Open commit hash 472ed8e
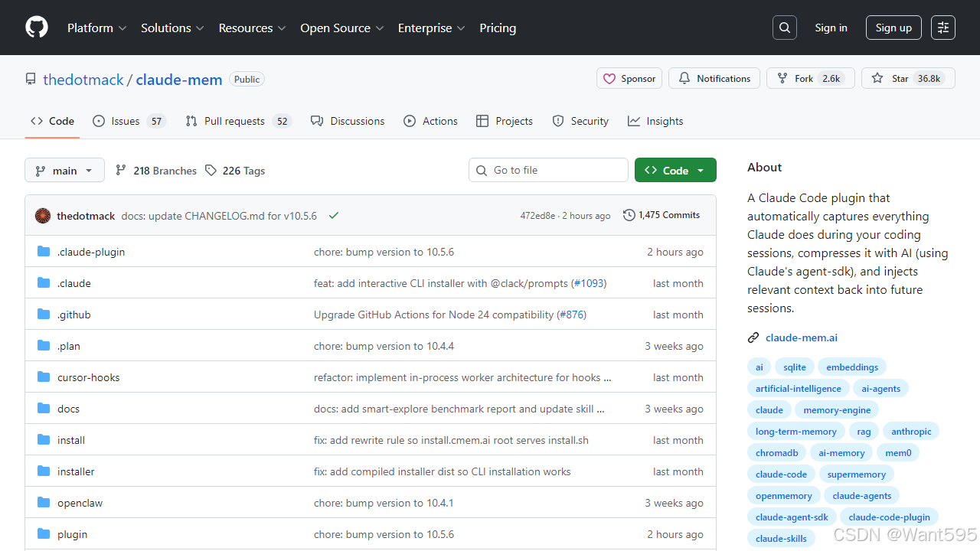The width and height of the screenshot is (980, 551). click(537, 216)
